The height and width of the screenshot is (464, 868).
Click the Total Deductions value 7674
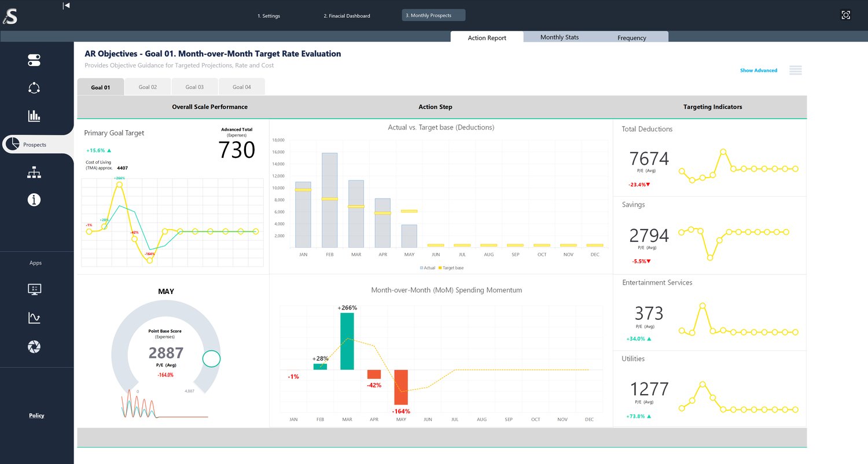(x=649, y=159)
